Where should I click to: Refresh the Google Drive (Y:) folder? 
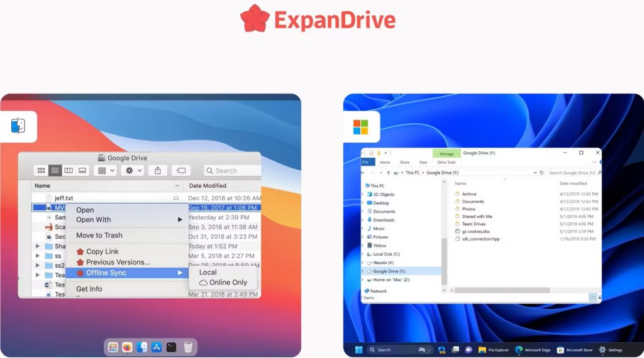click(x=541, y=173)
